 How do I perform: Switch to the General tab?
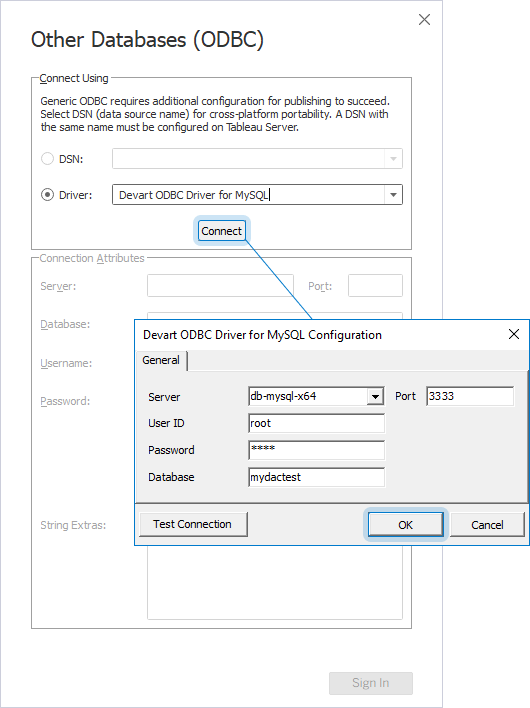tap(161, 360)
